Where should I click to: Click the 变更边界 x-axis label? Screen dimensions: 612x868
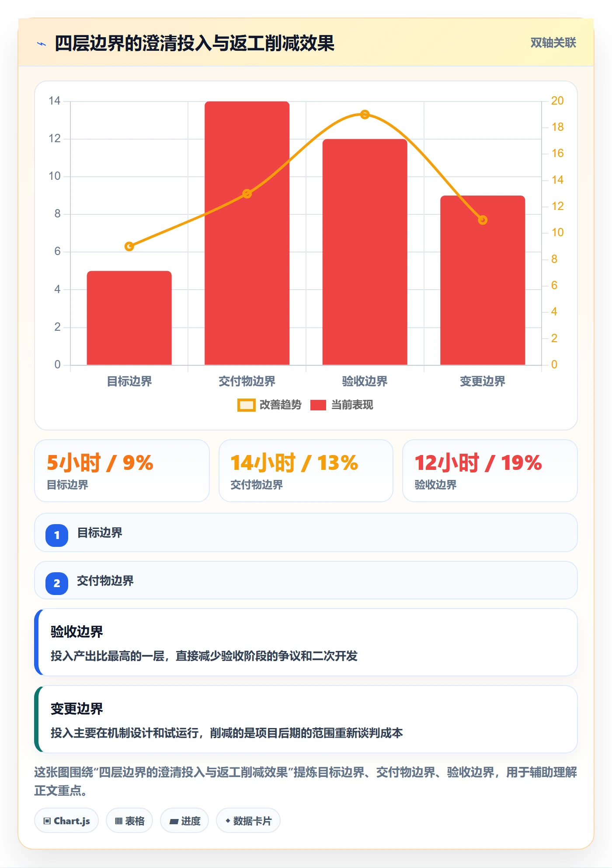pyautogui.click(x=483, y=381)
